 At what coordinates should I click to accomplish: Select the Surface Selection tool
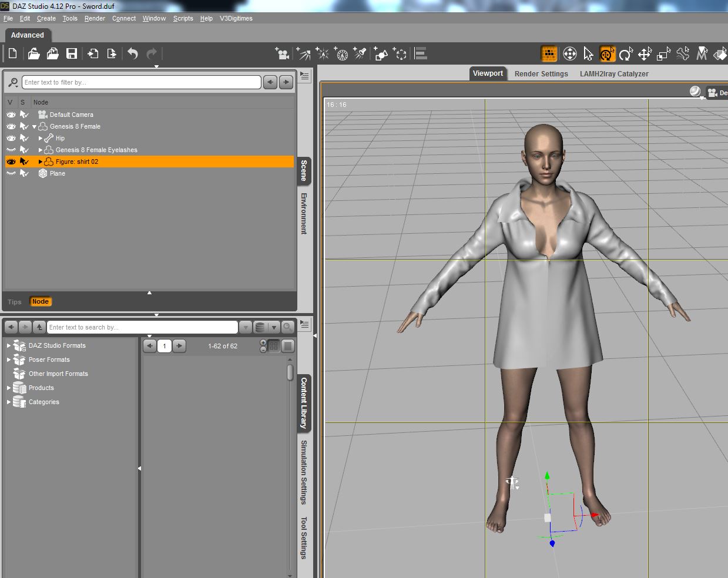pos(720,54)
